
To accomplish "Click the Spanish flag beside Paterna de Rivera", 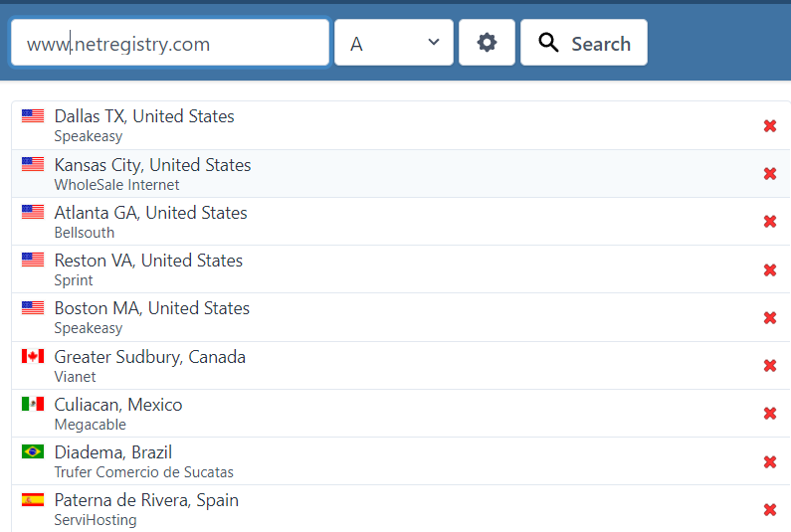I will click(x=33, y=500).
